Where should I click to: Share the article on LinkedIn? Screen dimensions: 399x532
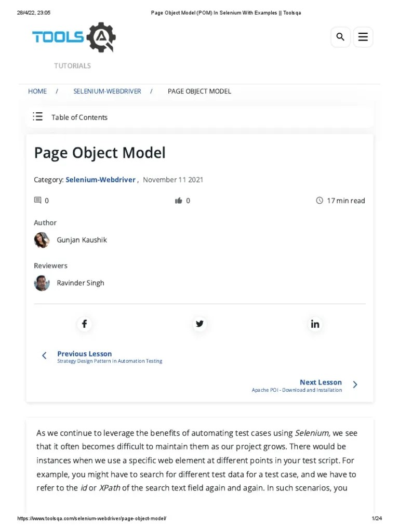click(315, 324)
